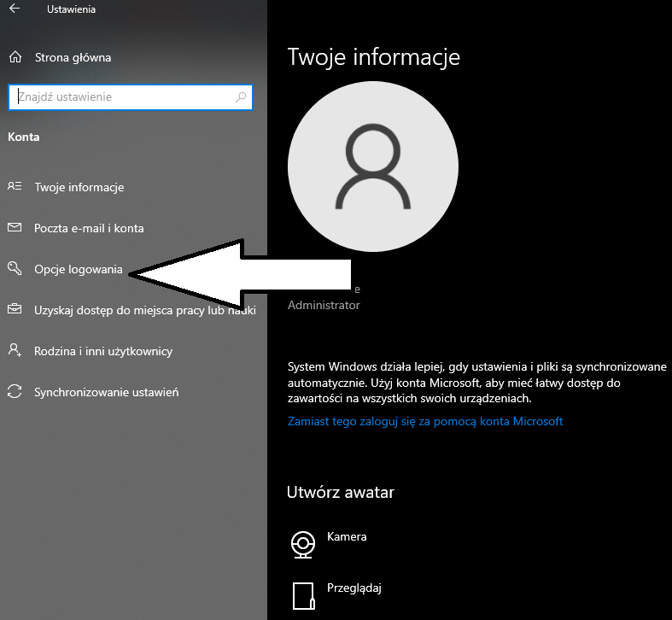Open Poczta e-mail i konta
Viewport: 672px width, 620px height.
[x=89, y=228]
